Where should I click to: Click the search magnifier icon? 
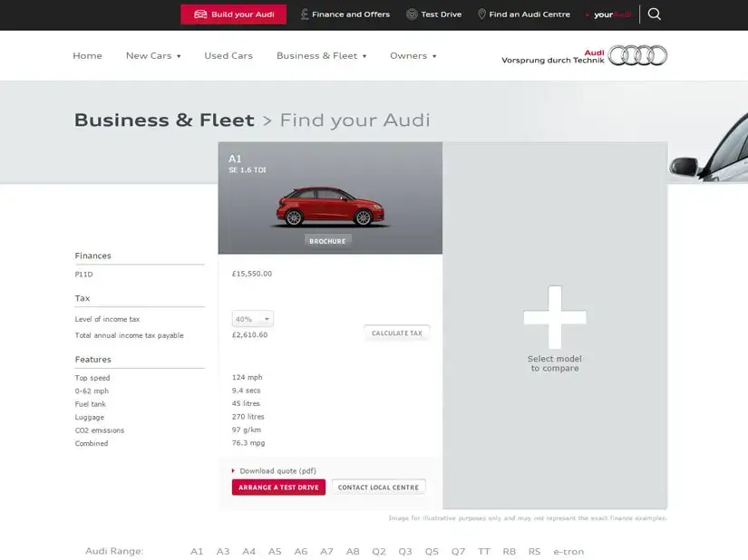(654, 14)
